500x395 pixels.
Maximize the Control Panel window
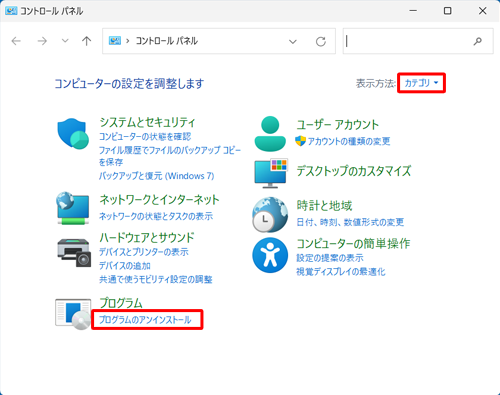click(448, 11)
